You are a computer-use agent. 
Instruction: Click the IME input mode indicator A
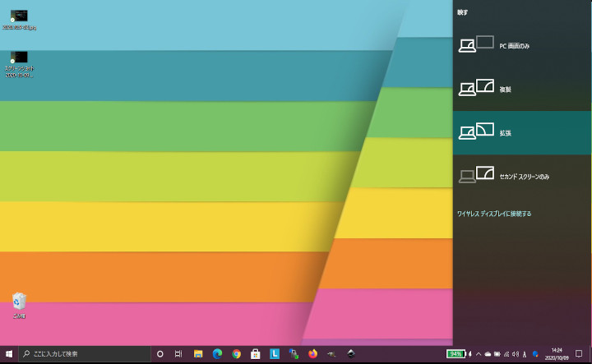pyautogui.click(x=525, y=354)
